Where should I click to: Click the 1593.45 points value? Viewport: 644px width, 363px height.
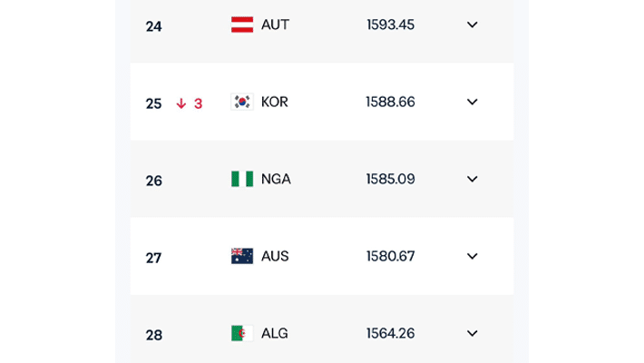coord(390,25)
